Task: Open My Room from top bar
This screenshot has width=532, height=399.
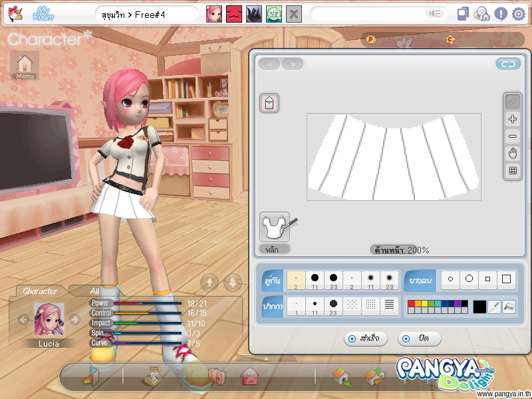Action: pos(43,14)
